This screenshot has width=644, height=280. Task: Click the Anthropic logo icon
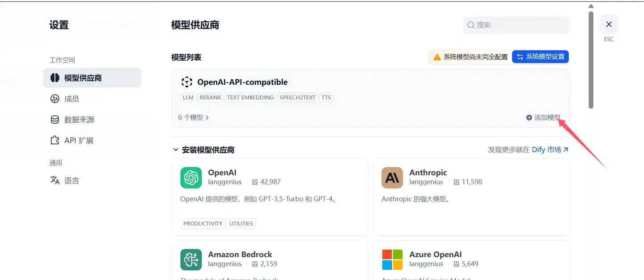(392, 178)
